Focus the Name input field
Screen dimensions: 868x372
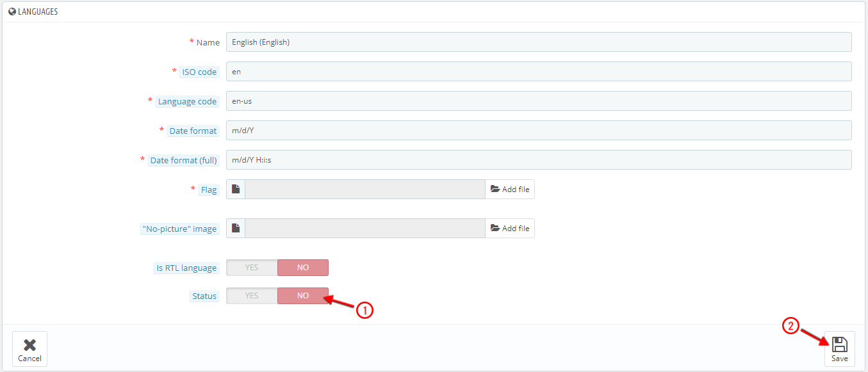click(539, 42)
